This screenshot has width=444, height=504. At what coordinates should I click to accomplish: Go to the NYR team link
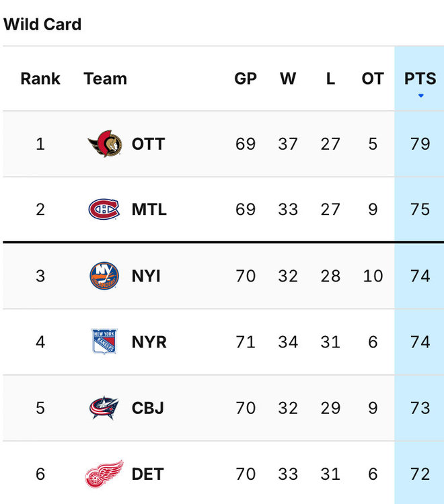[149, 341]
